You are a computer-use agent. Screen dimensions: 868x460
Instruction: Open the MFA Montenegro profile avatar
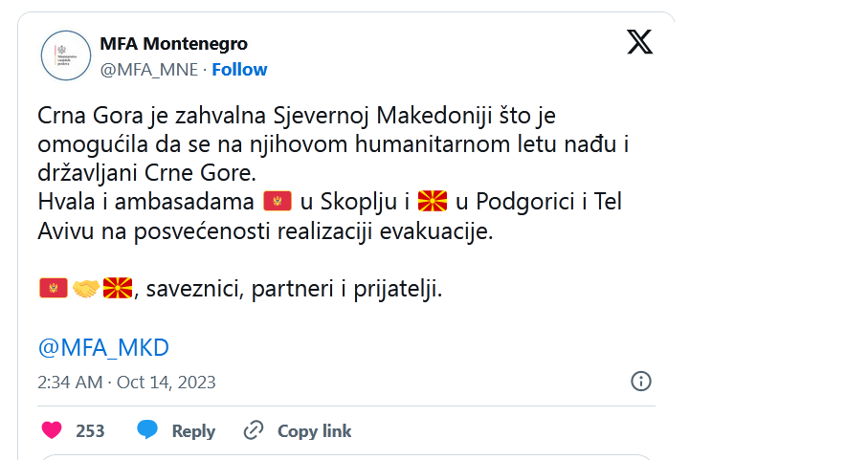pos(65,55)
